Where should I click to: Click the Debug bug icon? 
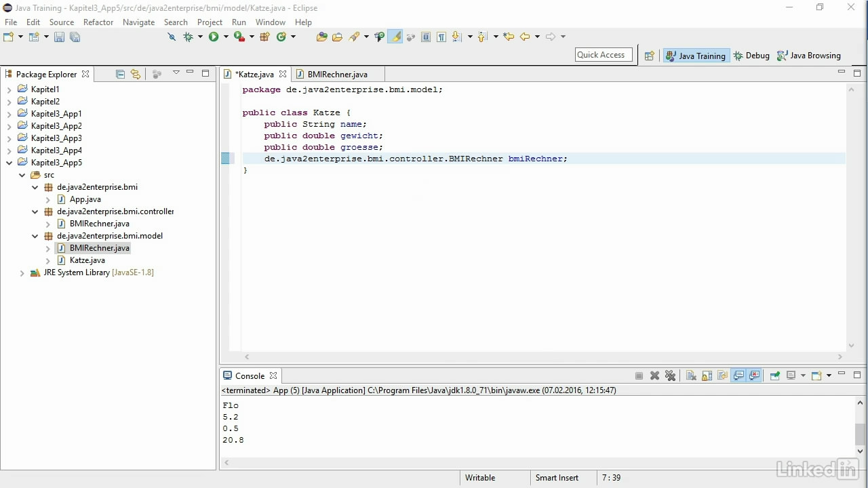(x=188, y=37)
